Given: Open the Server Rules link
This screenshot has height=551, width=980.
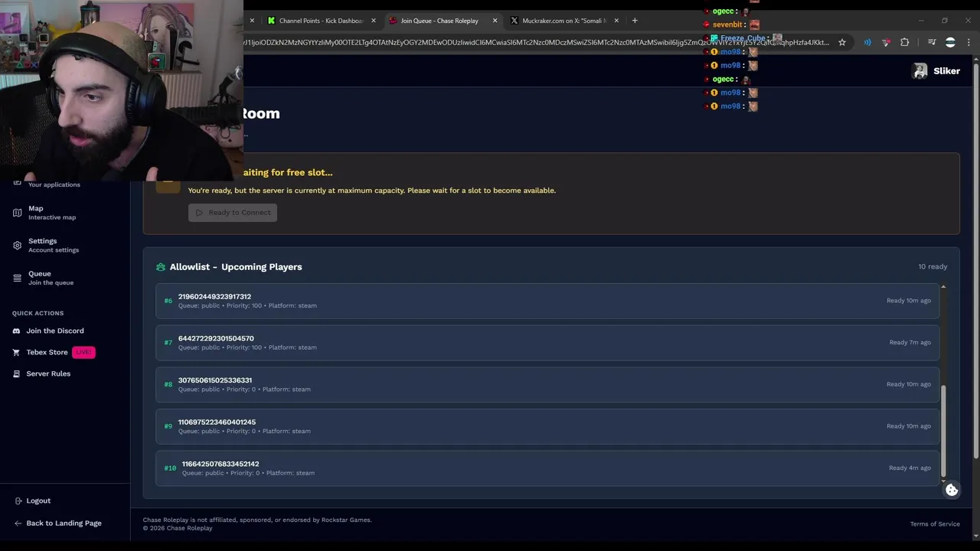Looking at the screenshot, I should 48,373.
